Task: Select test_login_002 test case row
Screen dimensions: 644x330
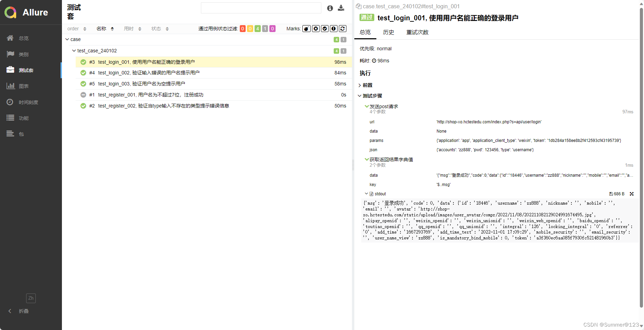Action: click(x=213, y=73)
